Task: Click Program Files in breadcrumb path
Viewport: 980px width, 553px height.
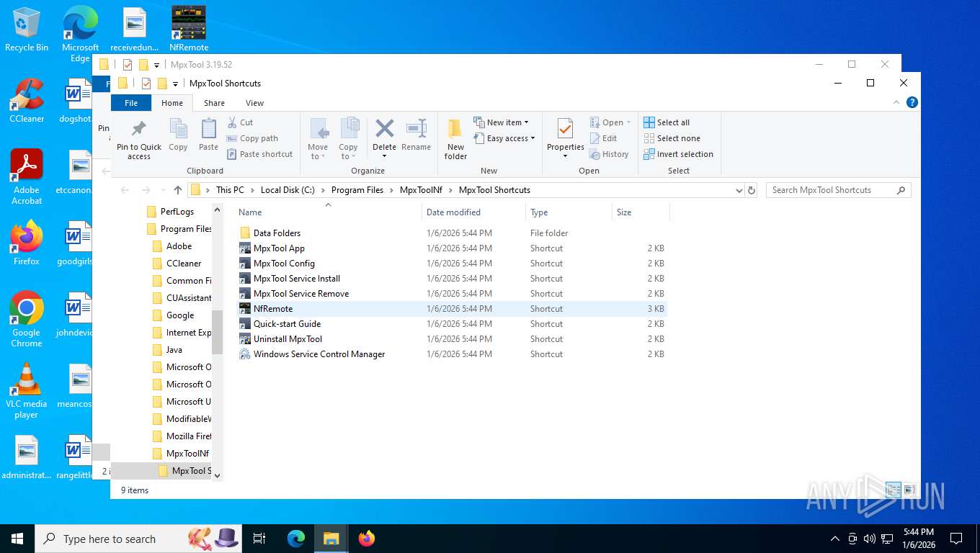Action: pyautogui.click(x=357, y=190)
